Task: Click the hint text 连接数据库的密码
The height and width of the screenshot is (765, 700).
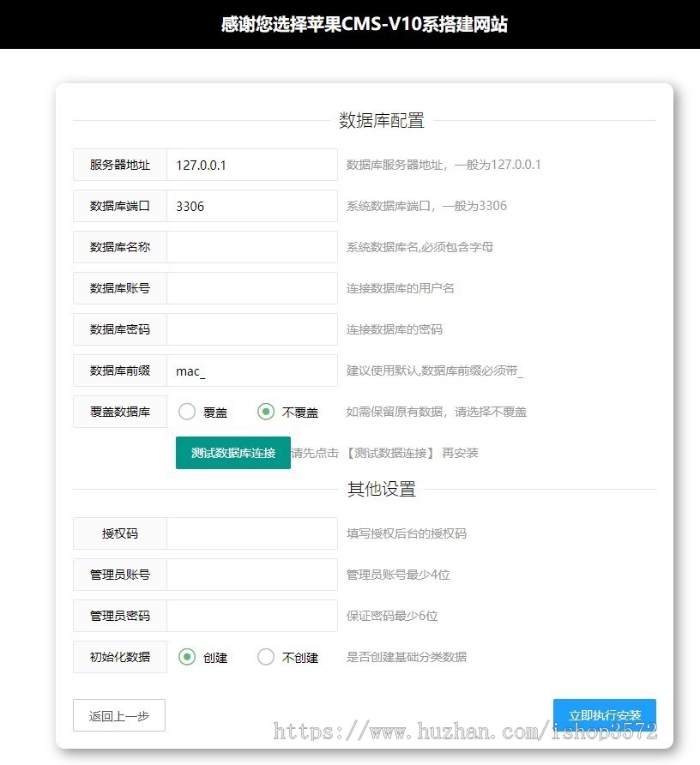Action: point(395,329)
